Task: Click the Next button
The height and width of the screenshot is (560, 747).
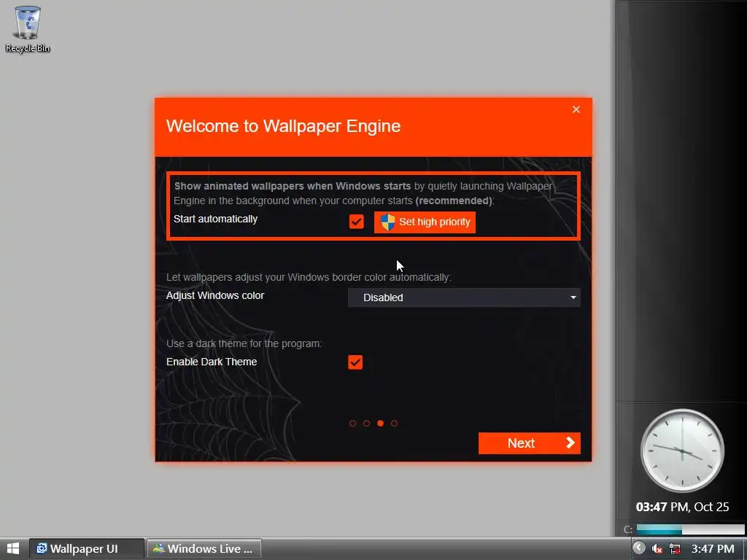Action: (530, 443)
